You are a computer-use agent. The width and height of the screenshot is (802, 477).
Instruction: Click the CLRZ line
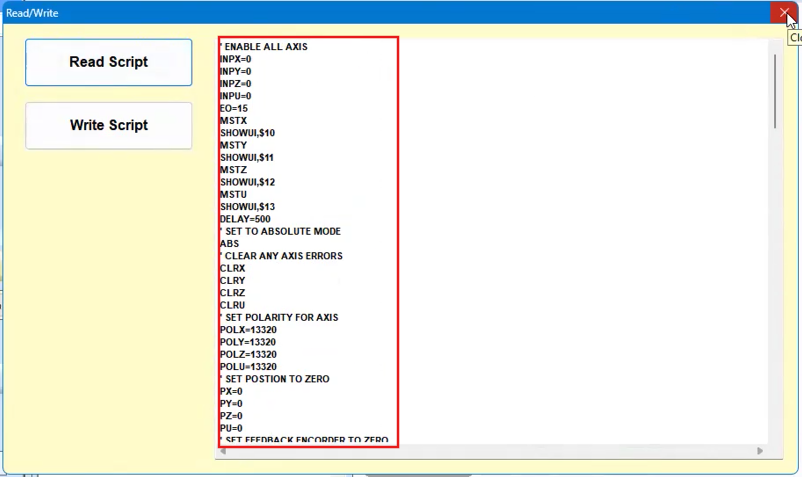(232, 293)
